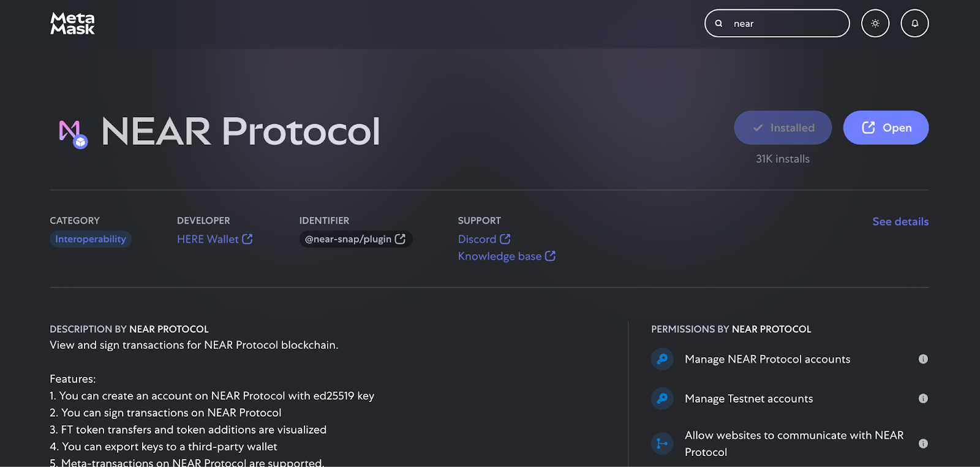Click the SUPPORT label
Image resolution: width=980 pixels, height=467 pixels.
pyautogui.click(x=480, y=221)
